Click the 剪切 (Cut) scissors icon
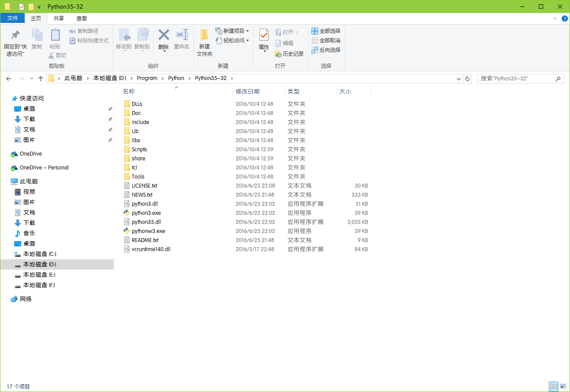Viewport: 570px width, 392px height. pyautogui.click(x=51, y=54)
